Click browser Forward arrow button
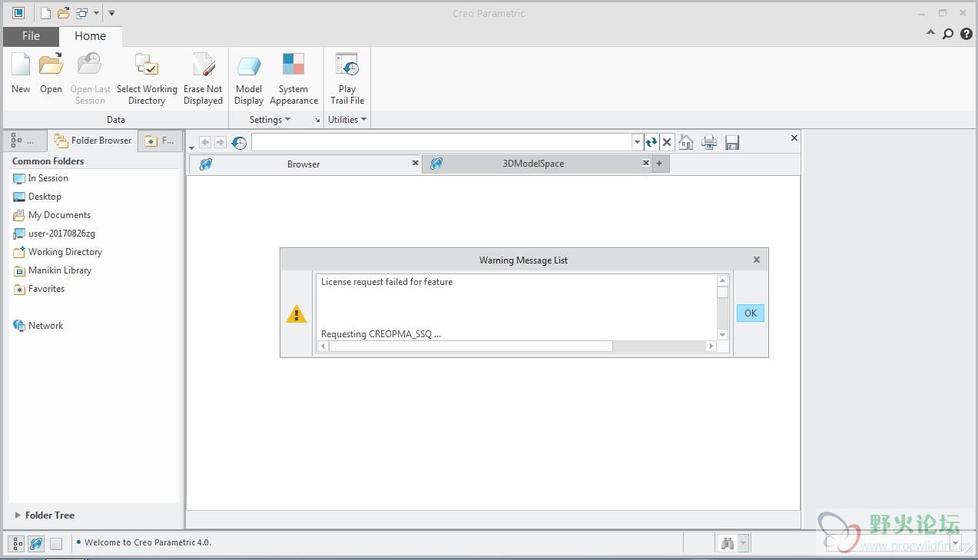This screenshot has width=978, height=560. (x=220, y=142)
